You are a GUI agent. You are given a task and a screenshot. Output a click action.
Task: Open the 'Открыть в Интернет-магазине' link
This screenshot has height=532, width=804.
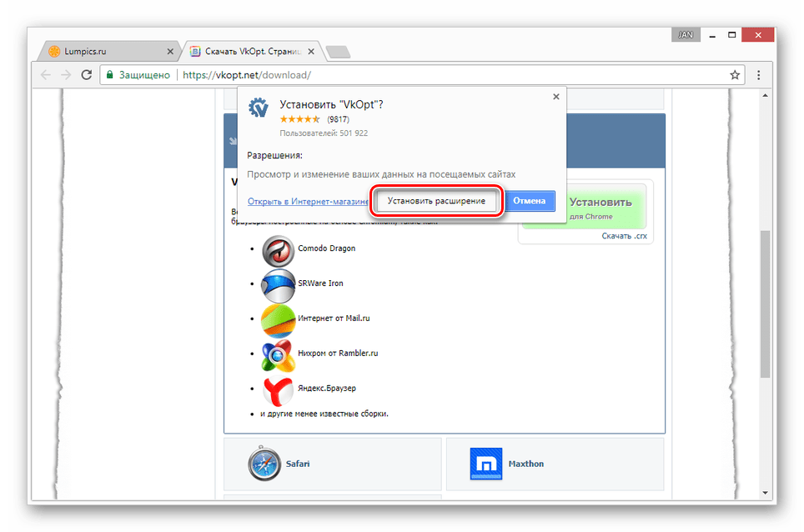coord(308,202)
